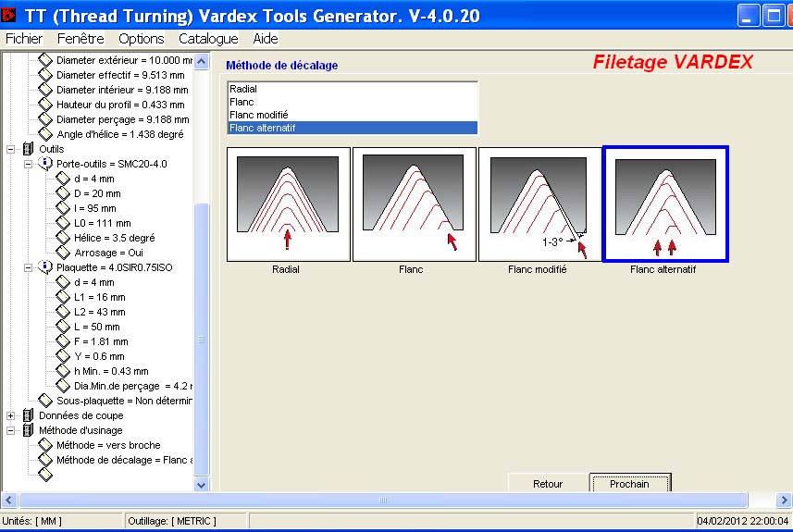Choose the Flanc infeed thumbnail

click(415, 204)
